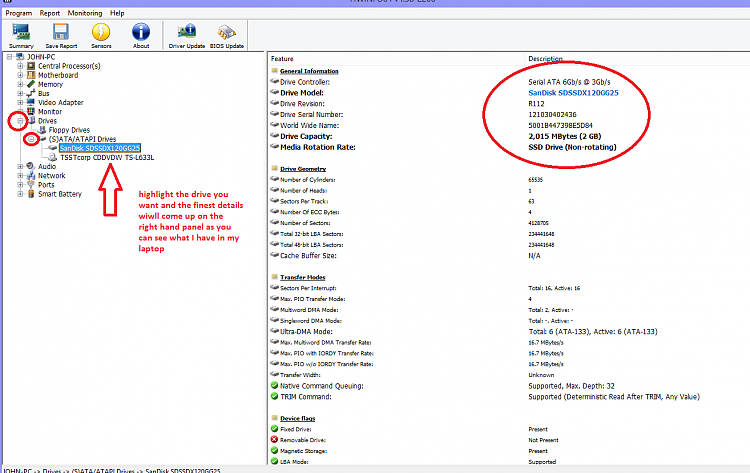Expand the Motherboard tree node
750x473 pixels.
(20, 75)
